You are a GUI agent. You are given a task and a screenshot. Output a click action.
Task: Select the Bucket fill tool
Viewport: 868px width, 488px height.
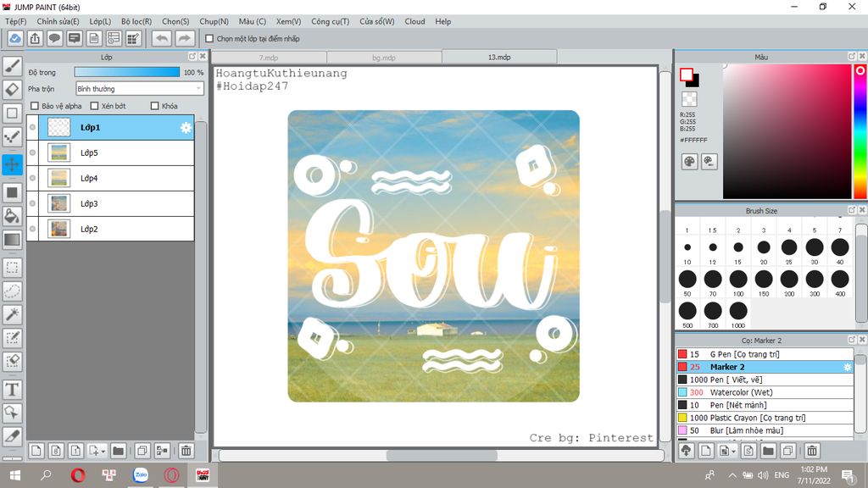[12, 216]
